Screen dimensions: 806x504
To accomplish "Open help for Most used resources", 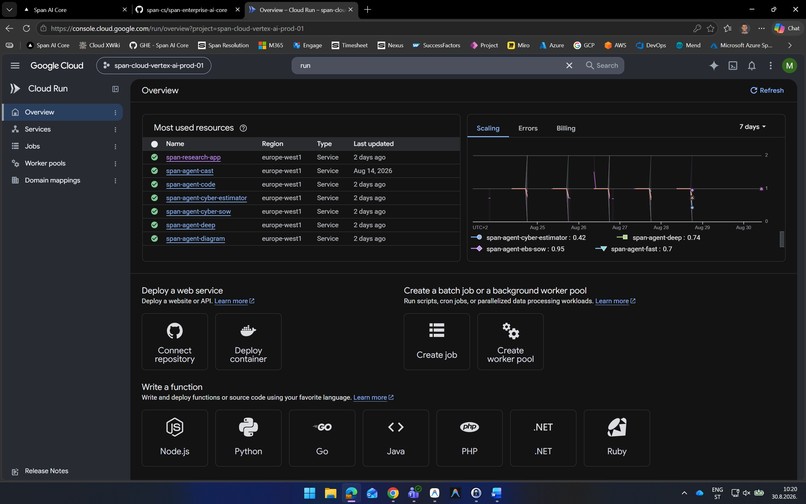I will click(x=243, y=128).
